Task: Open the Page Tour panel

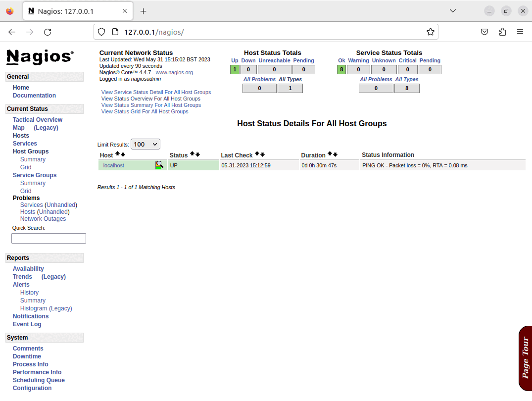Action: click(525, 357)
